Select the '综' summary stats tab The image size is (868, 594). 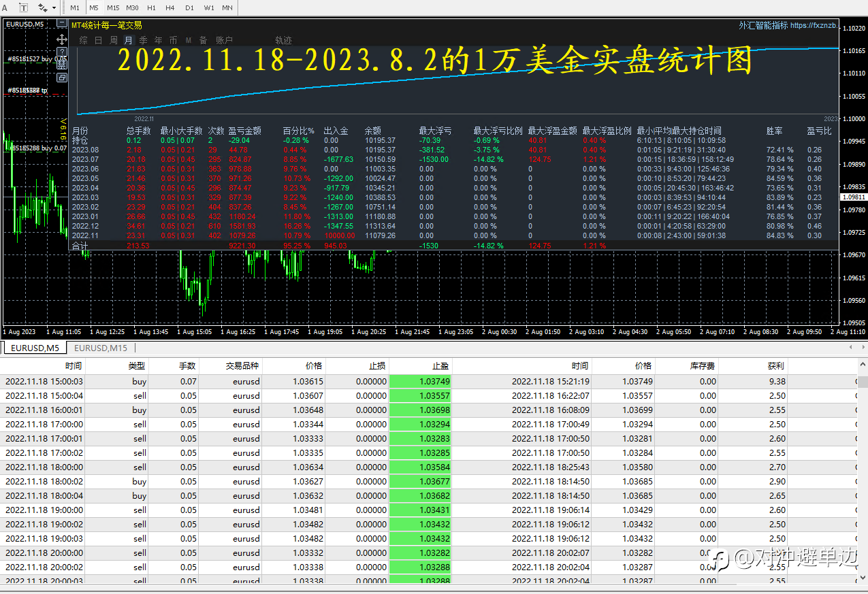coord(83,40)
